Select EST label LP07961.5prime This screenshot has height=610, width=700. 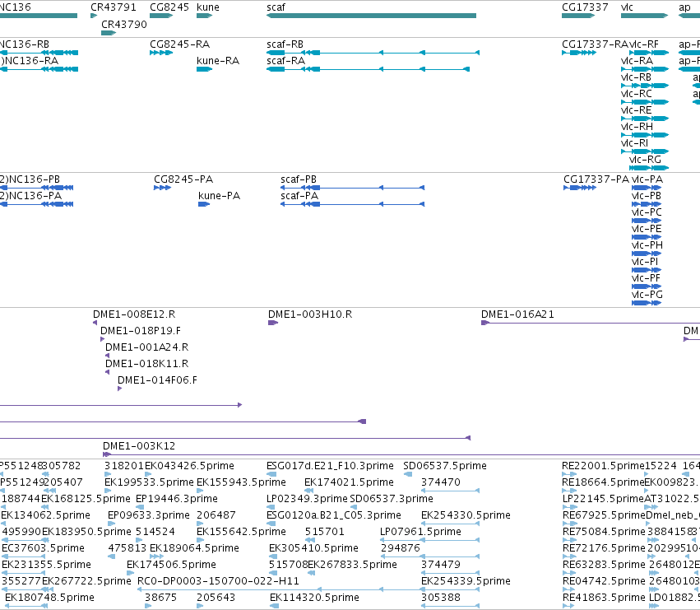click(x=420, y=533)
